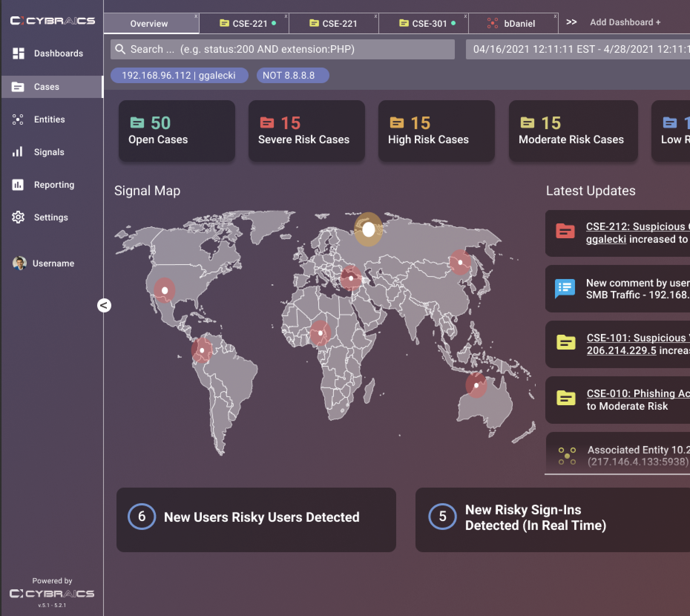The height and width of the screenshot is (616, 690).
Task: Open Dashboards from the sidebar
Action: click(52, 53)
